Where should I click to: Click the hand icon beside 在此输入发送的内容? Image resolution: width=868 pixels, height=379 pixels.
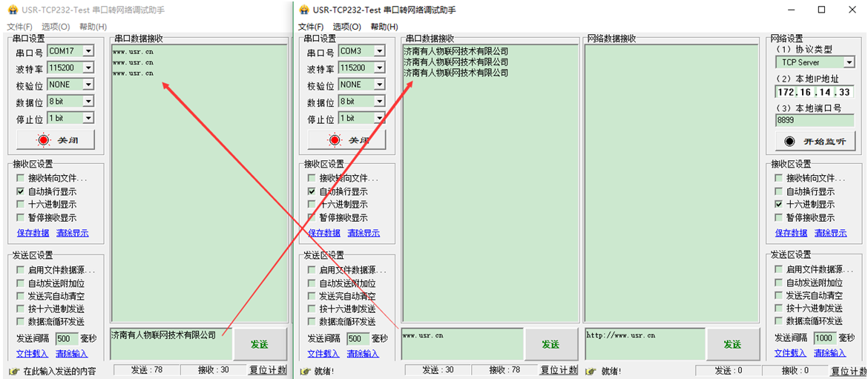[x=13, y=371]
